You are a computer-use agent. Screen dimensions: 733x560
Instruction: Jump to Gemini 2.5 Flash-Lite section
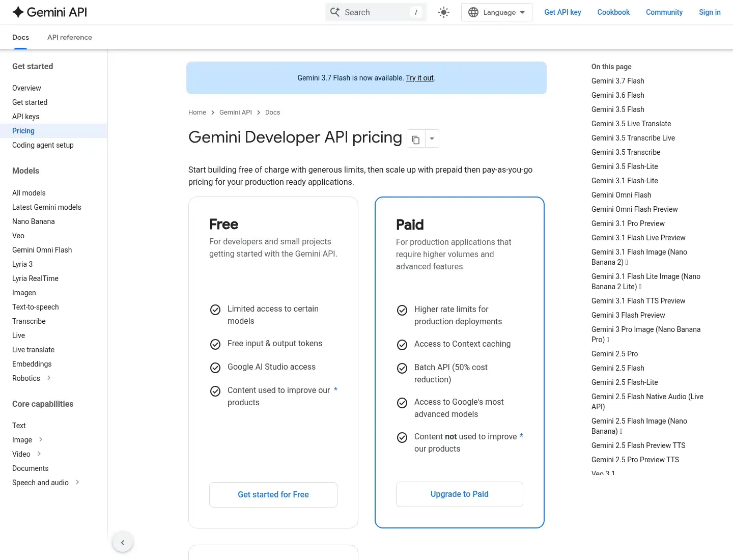click(x=625, y=382)
